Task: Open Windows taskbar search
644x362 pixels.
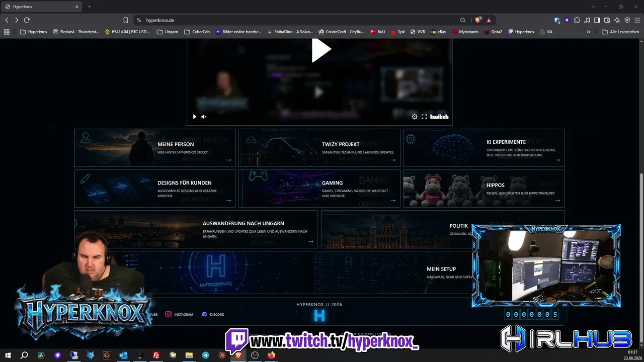Action: tap(24, 355)
